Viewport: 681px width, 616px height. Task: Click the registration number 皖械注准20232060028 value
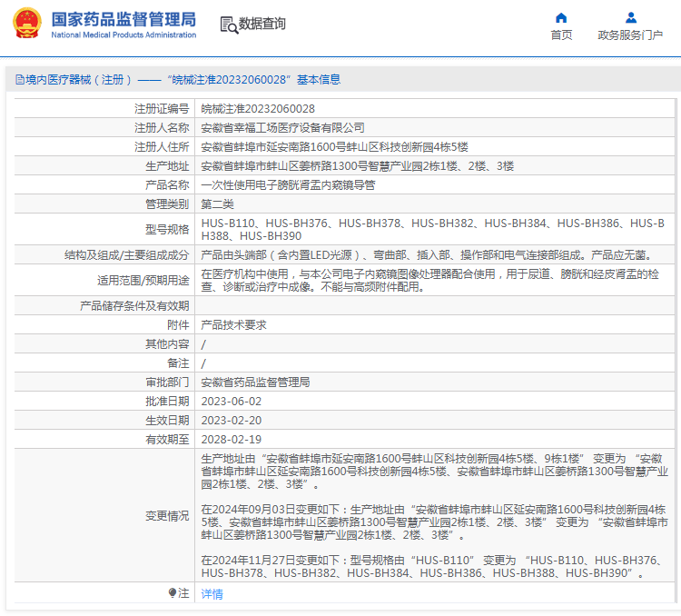258,109
